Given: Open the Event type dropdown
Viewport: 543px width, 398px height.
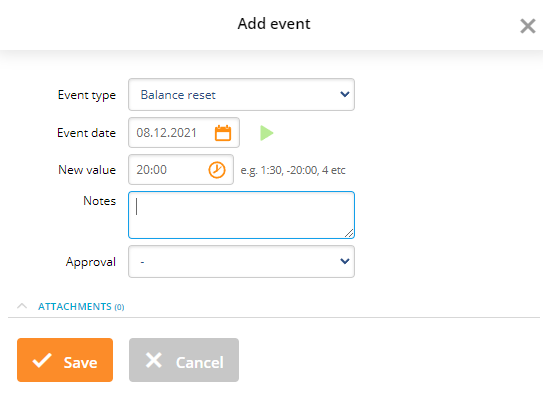Looking at the screenshot, I should click(x=241, y=95).
